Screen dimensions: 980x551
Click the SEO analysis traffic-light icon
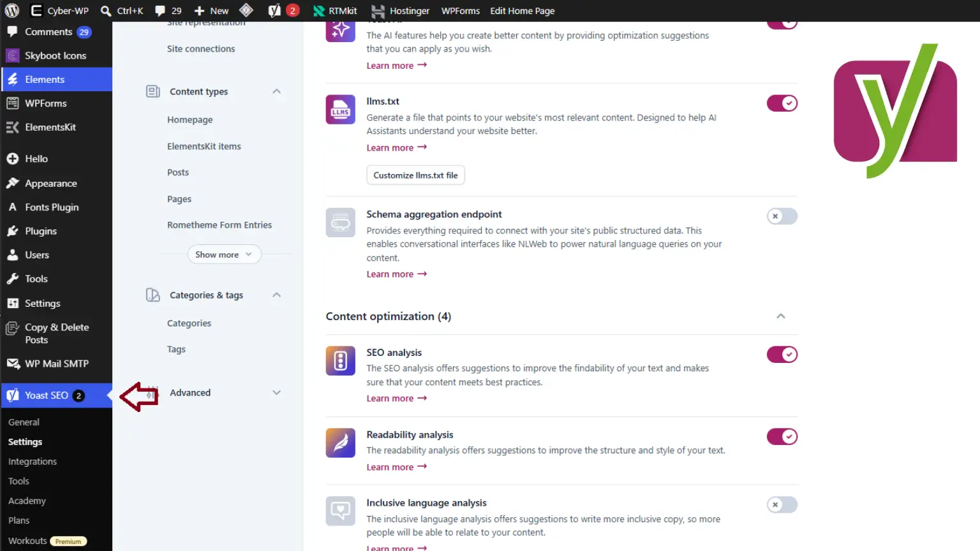(340, 361)
